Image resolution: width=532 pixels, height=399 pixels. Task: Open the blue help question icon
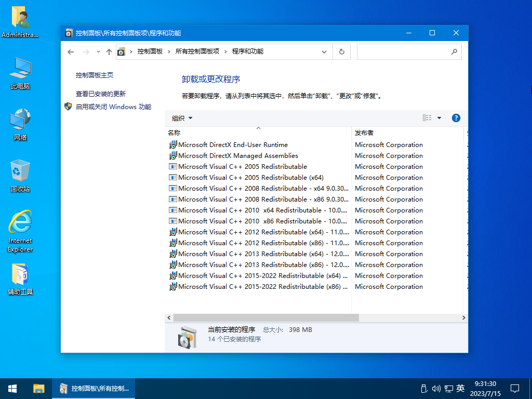pyautogui.click(x=456, y=118)
